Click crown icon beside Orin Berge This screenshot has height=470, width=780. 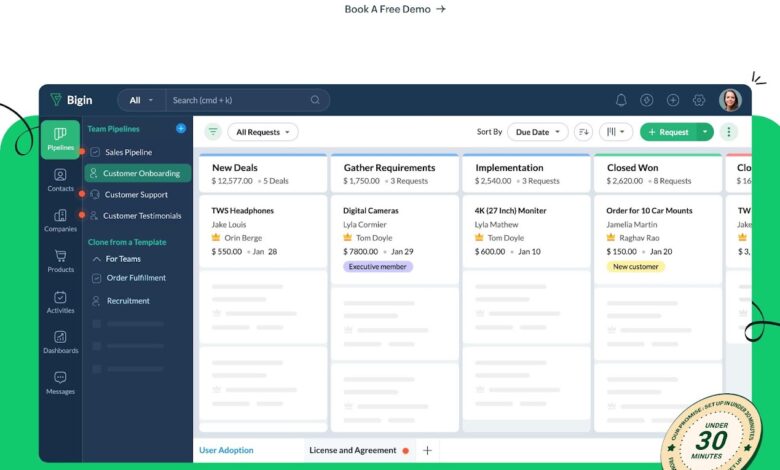point(216,237)
